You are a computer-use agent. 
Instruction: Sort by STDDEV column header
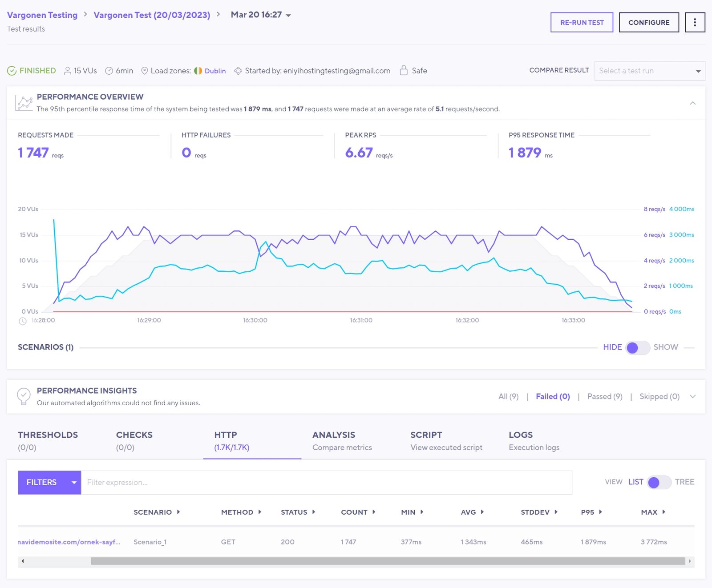pyautogui.click(x=539, y=512)
